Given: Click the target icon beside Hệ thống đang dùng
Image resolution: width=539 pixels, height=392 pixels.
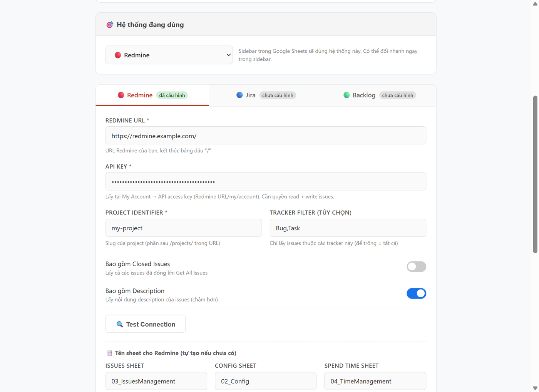Looking at the screenshot, I should coord(110,25).
